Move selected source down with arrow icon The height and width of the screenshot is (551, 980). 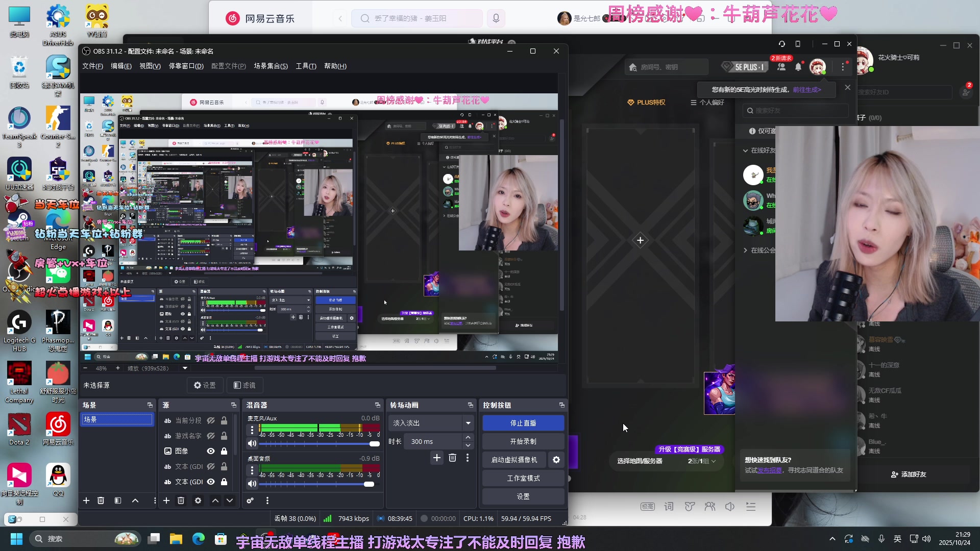230,500
